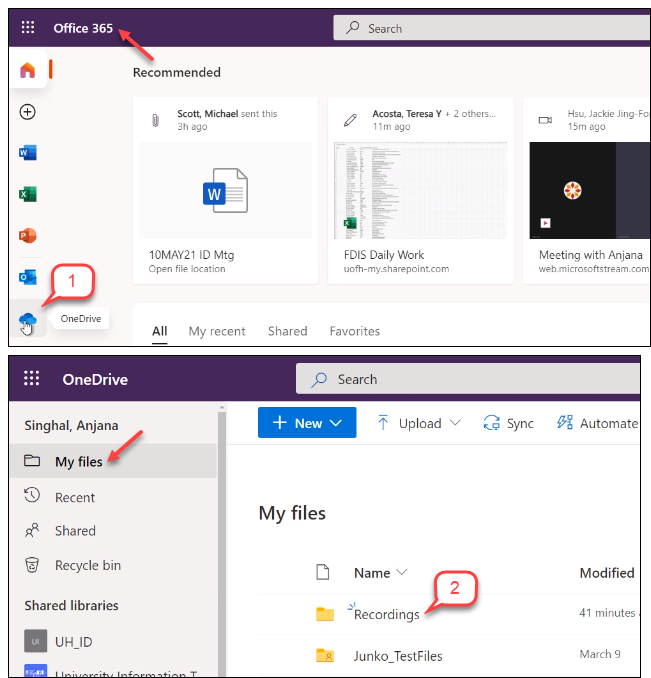Click the Junko_TestFiles shared folder icon
This screenshot has height=678, width=651.
(325, 656)
